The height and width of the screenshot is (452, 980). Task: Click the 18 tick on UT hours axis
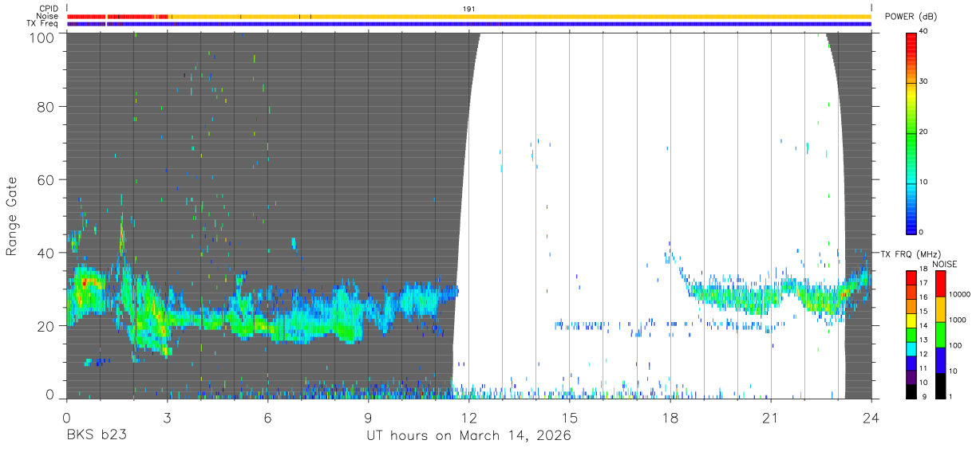pos(670,417)
